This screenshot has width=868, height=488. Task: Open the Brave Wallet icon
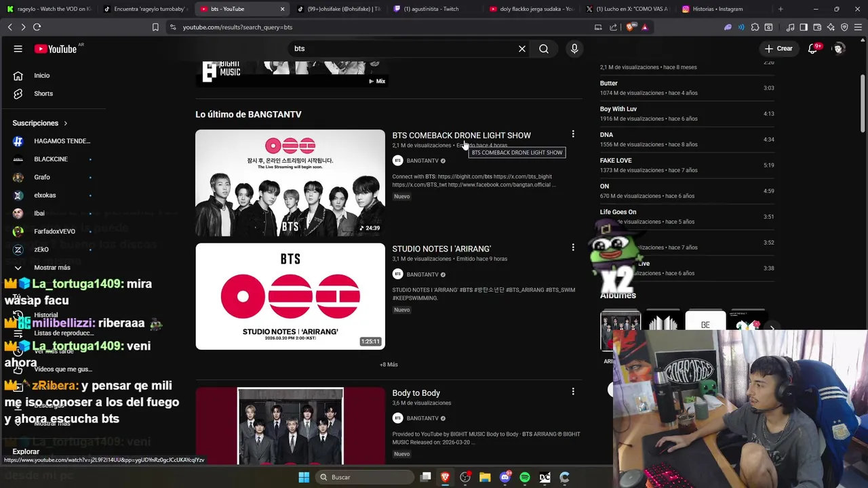click(817, 27)
